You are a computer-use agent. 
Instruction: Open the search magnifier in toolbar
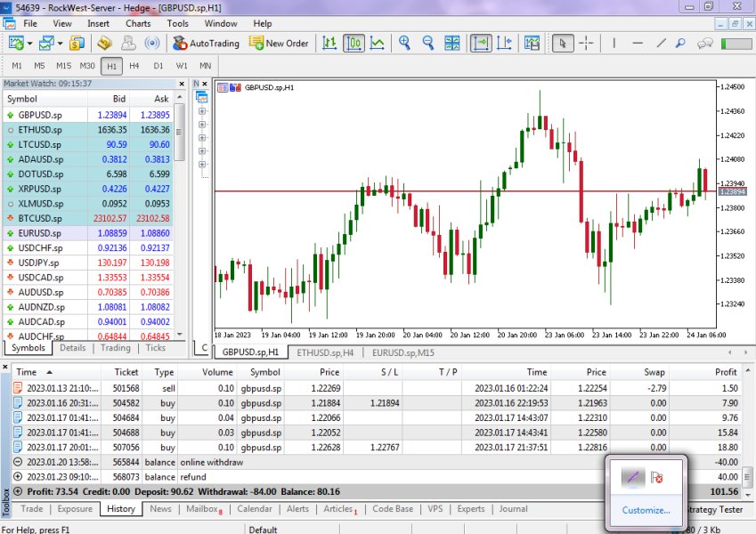[x=680, y=44]
